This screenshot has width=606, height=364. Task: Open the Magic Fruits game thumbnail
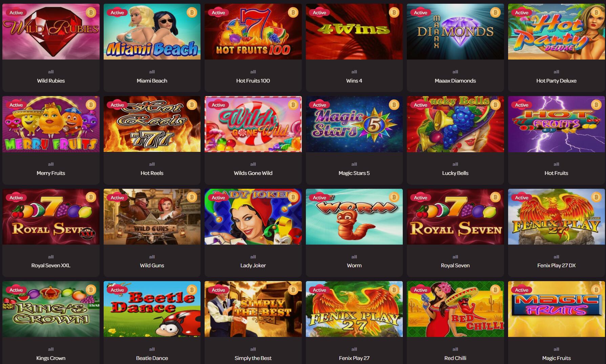tap(556, 309)
